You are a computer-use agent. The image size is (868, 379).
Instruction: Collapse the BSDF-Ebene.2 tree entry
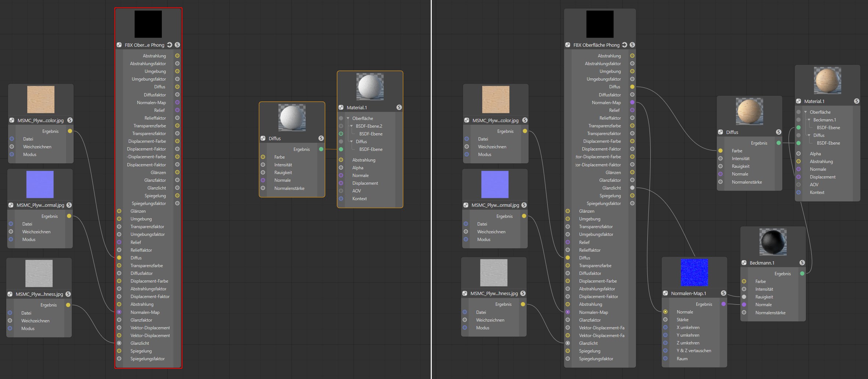click(352, 126)
